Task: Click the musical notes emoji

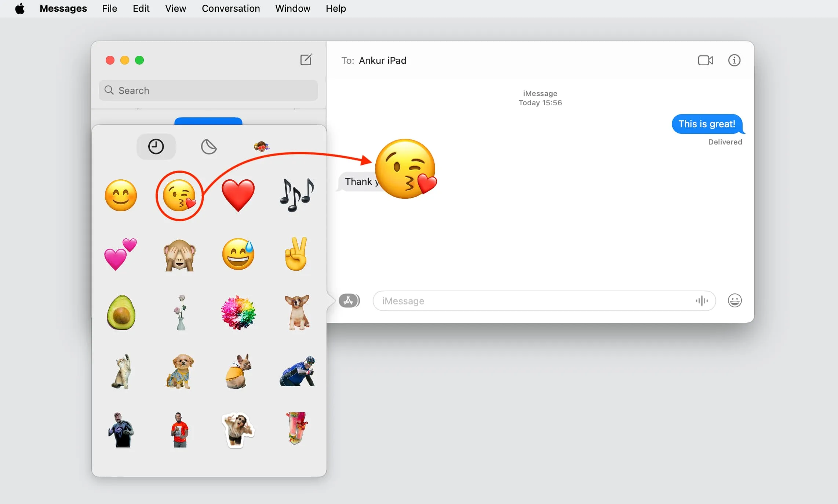Action: [296, 193]
